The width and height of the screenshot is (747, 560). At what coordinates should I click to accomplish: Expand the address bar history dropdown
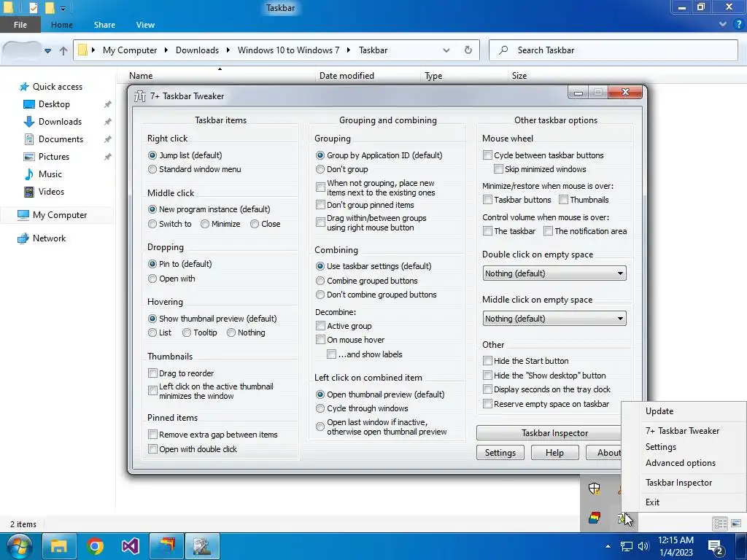[446, 50]
